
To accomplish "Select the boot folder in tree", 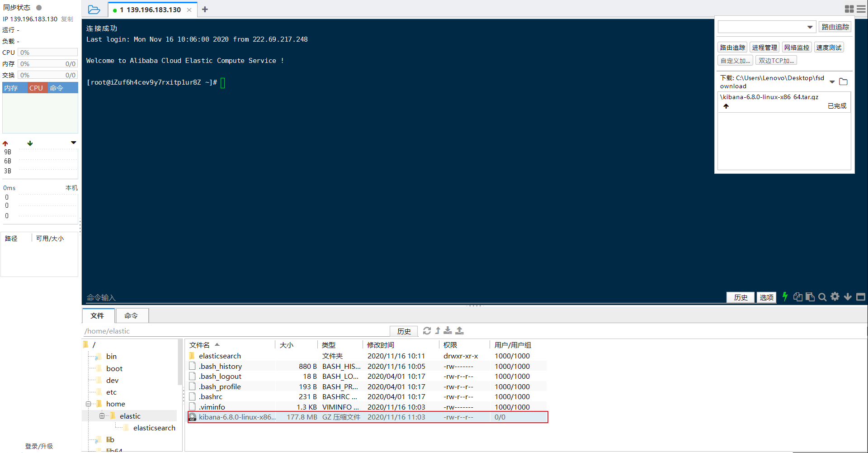I will pos(114,368).
